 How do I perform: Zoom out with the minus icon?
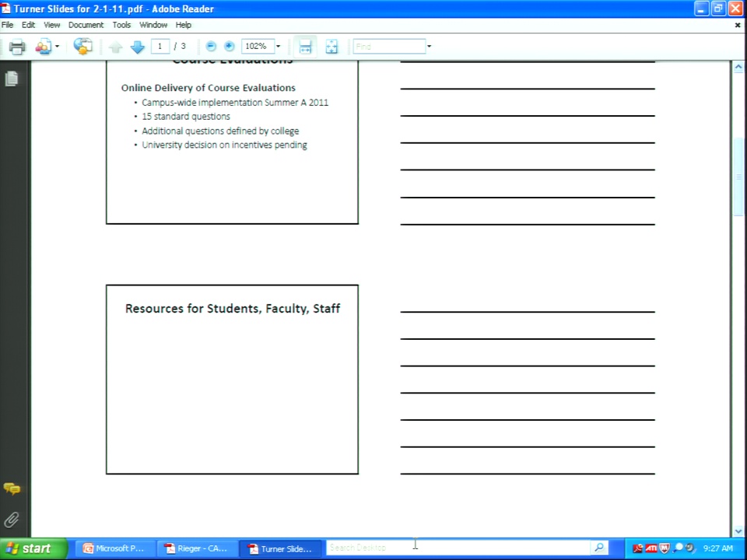211,46
